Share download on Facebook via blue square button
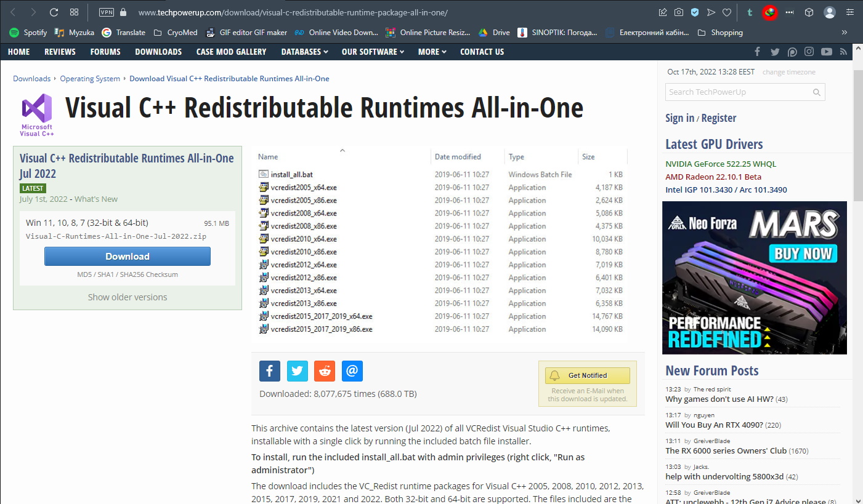Screen dimensions: 863x504 (x=270, y=371)
